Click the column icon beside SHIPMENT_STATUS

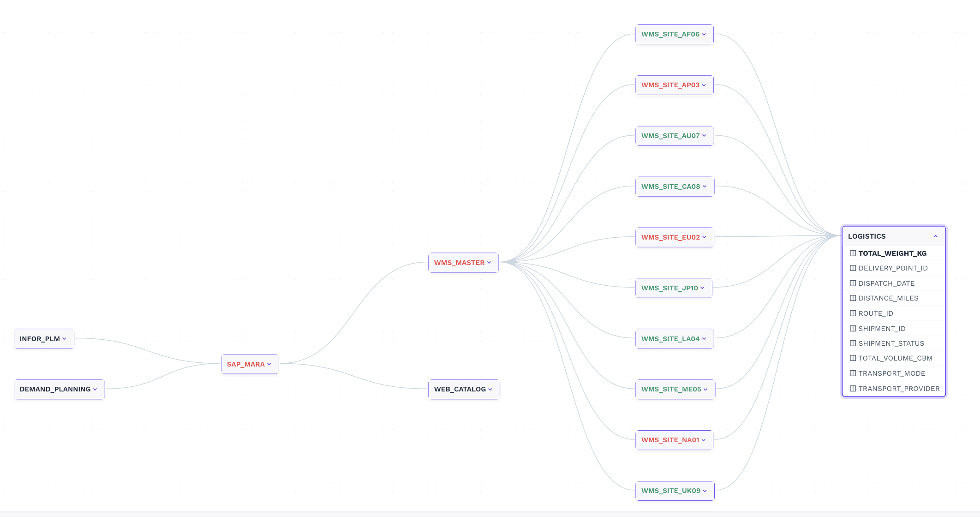[x=853, y=343]
